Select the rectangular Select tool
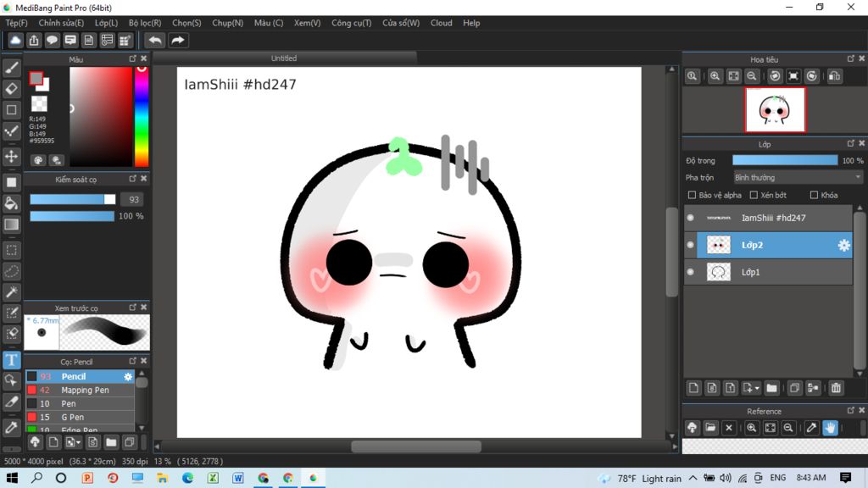 (x=12, y=250)
